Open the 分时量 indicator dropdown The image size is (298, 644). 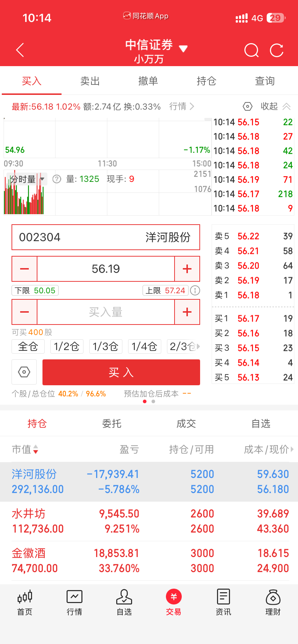point(26,179)
